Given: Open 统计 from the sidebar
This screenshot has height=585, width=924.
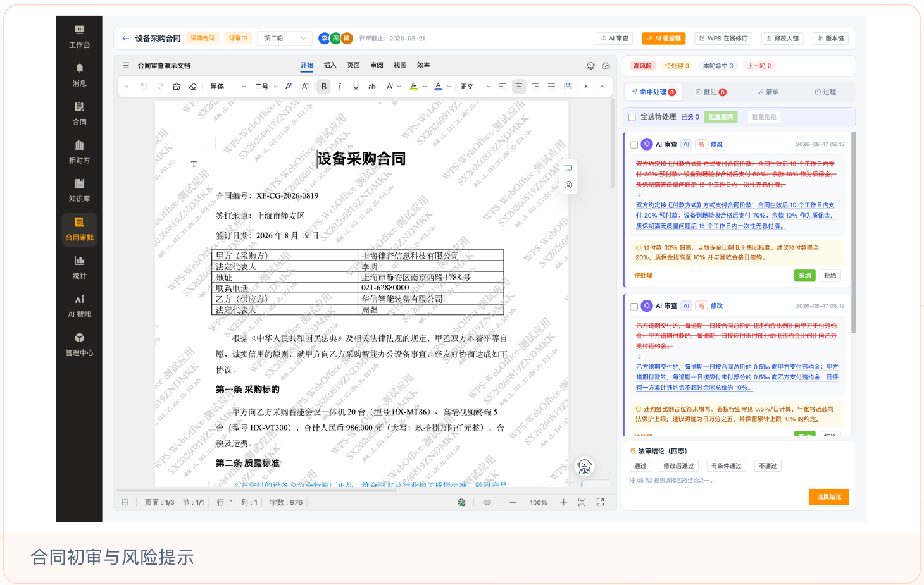Looking at the screenshot, I should tap(79, 268).
